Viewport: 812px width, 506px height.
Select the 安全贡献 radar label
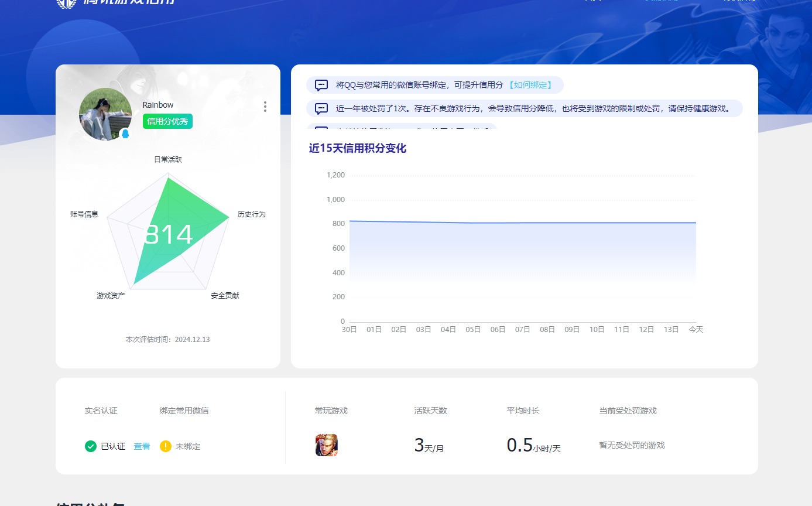coord(225,296)
